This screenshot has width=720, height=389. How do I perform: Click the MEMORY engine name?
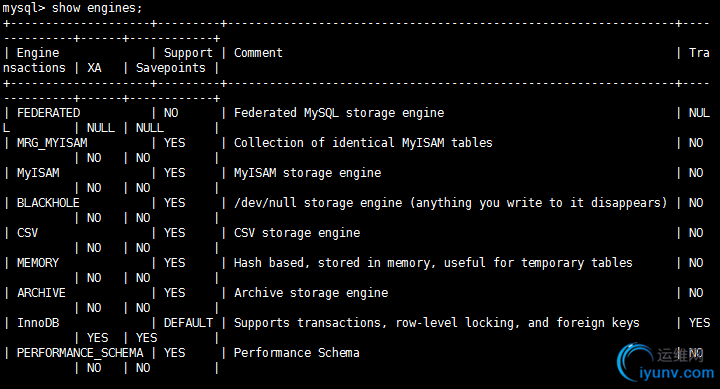click(x=38, y=263)
